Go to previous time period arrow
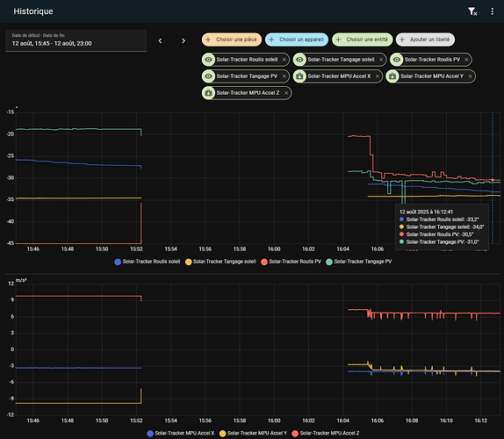 (x=160, y=40)
